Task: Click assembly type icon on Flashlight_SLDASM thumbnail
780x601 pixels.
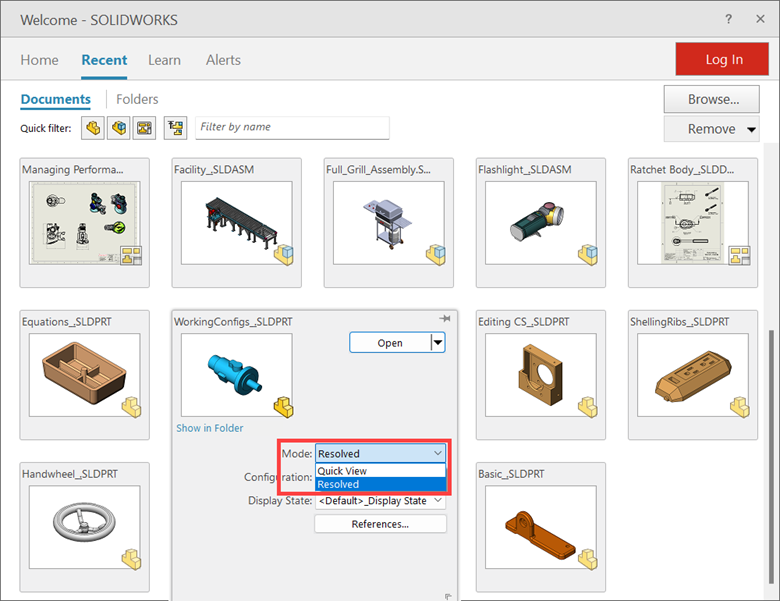Action: click(x=588, y=255)
